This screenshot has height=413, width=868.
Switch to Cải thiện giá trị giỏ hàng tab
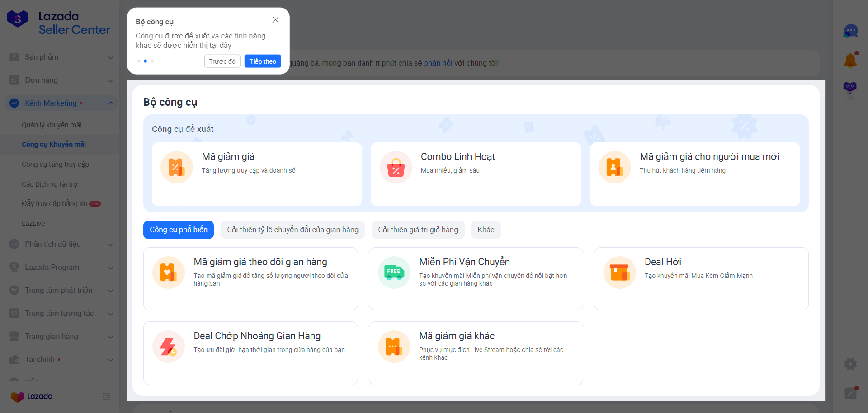click(x=418, y=230)
